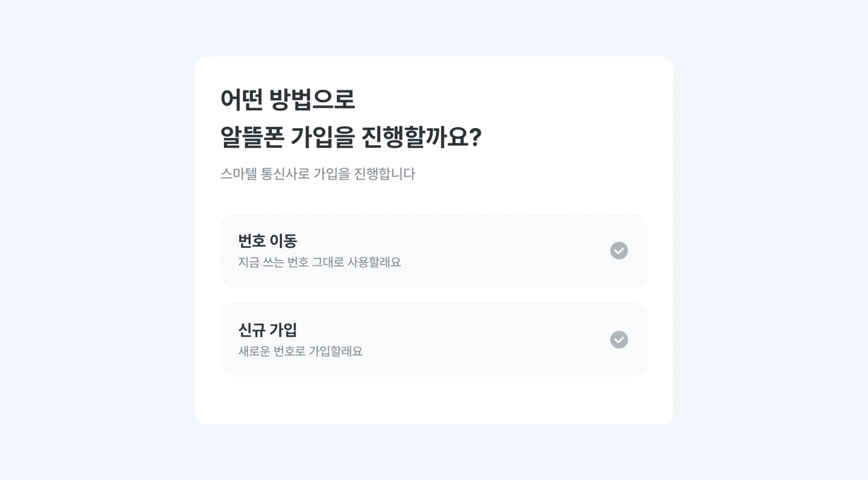Choose signing up with new number 신규 가입
The height and width of the screenshot is (480, 868).
pyautogui.click(x=433, y=340)
